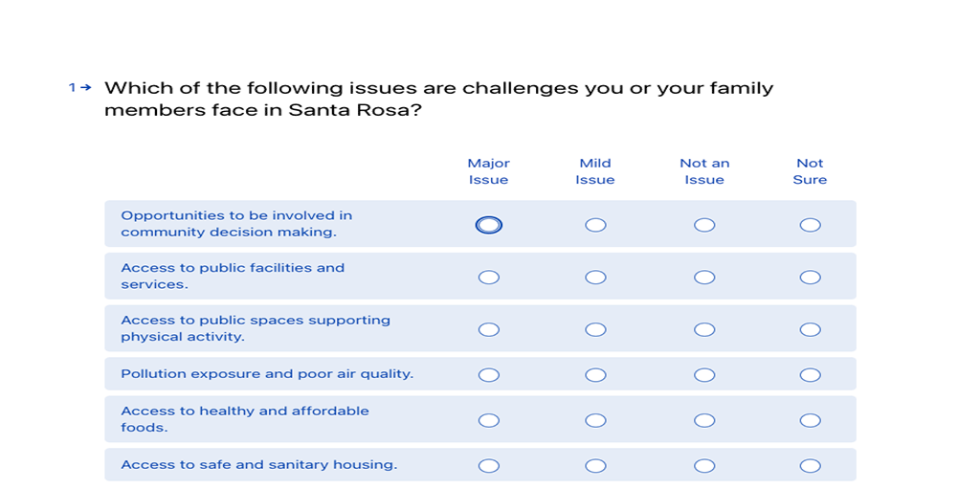Image resolution: width=980 pixels, height=490 pixels.
Task: Mark pollution exposure as Not an Issue
Action: pyautogui.click(x=704, y=375)
